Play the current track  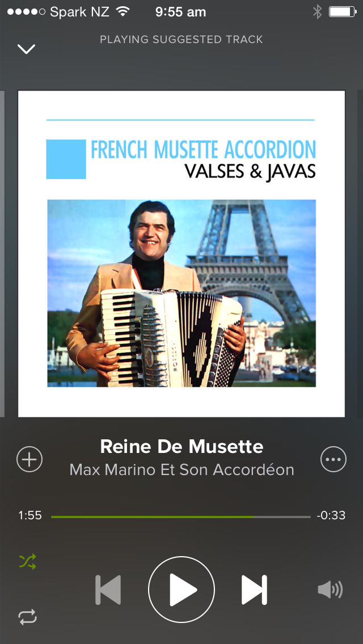pyautogui.click(x=181, y=590)
